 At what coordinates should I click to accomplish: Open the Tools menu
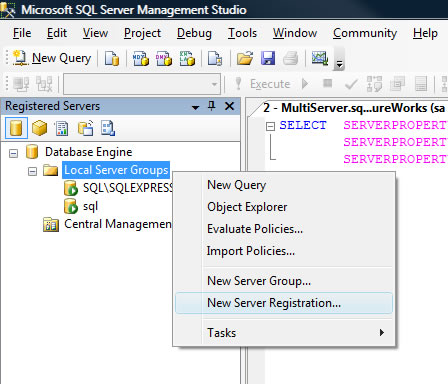point(242,33)
